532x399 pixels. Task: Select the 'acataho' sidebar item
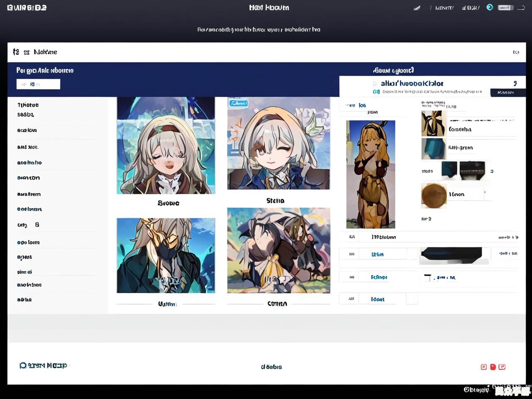click(x=30, y=163)
